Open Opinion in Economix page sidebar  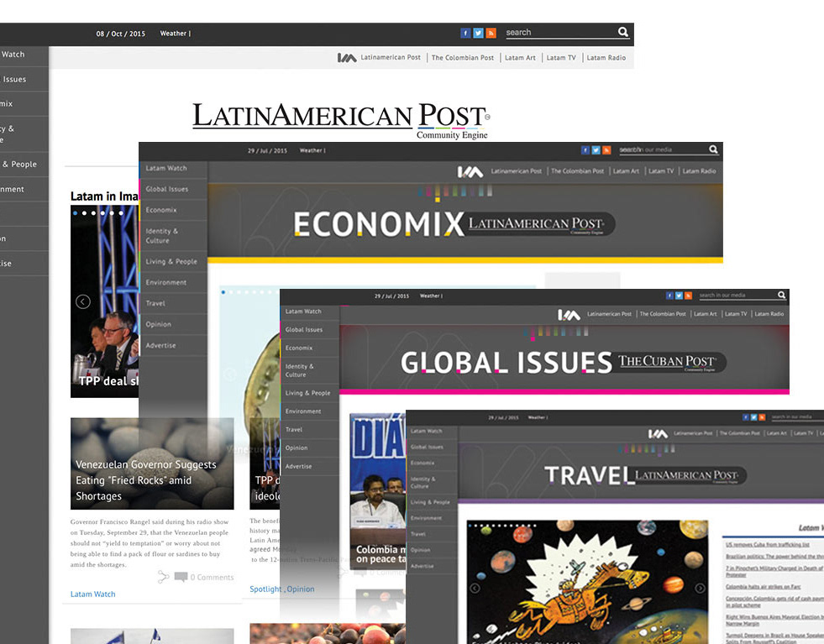point(158,325)
